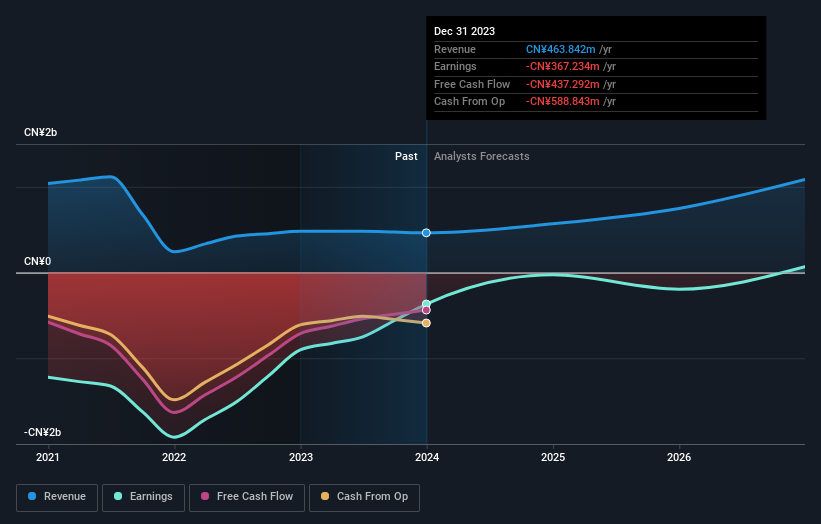
Task: Click the pink Free Cash Flow marker
Action: click(x=426, y=310)
